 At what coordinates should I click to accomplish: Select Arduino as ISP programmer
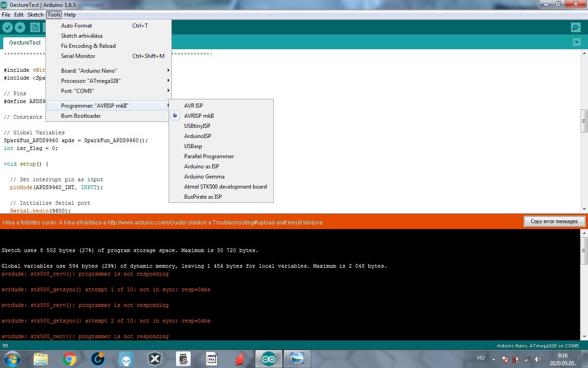pos(221,167)
